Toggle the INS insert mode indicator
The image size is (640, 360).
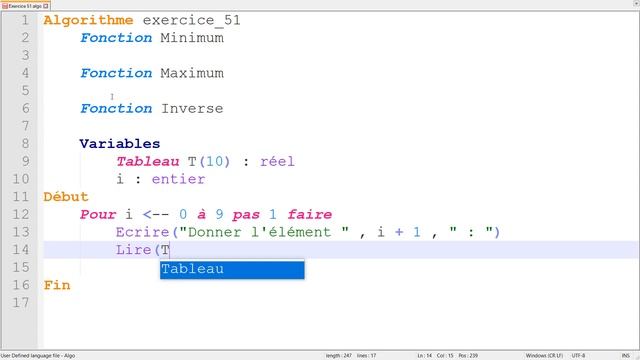(x=625, y=356)
